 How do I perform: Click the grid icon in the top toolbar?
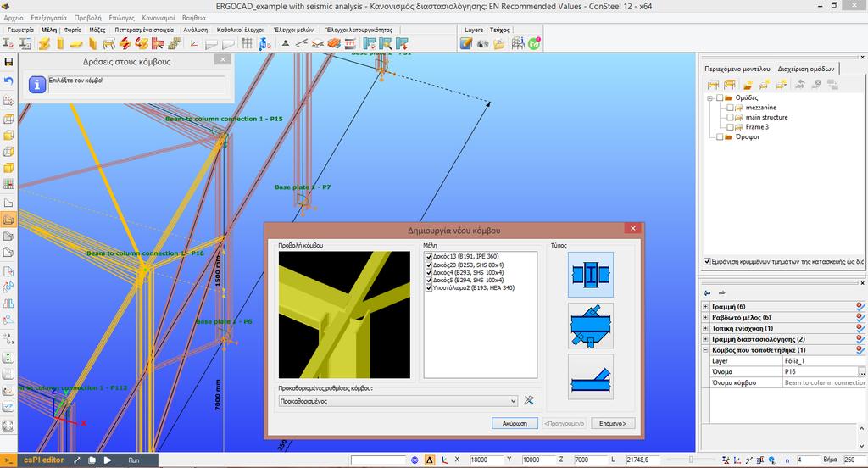(247, 43)
